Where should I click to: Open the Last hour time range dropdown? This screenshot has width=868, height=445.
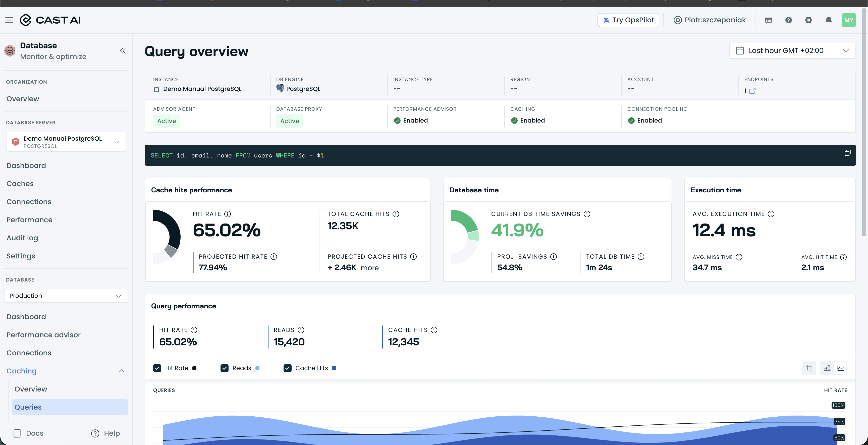[792, 51]
